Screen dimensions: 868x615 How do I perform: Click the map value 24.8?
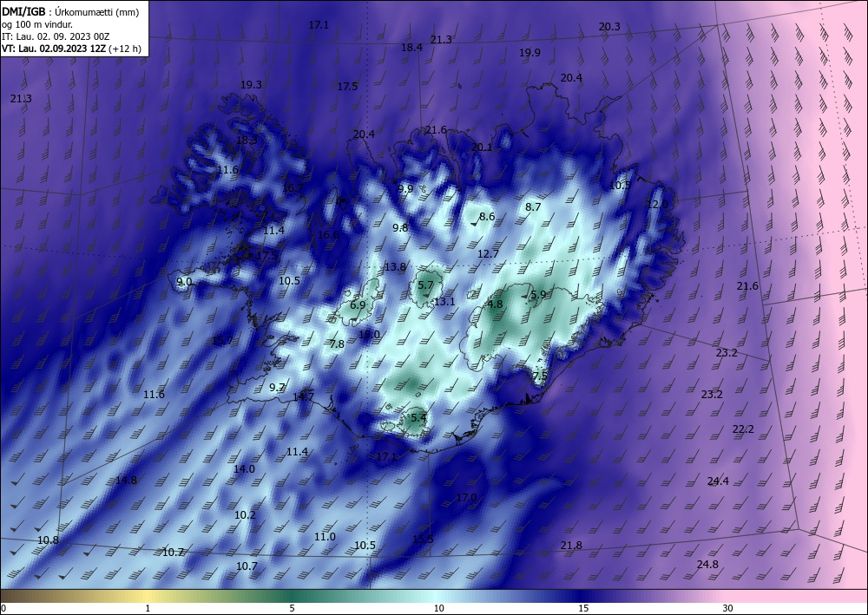pyautogui.click(x=707, y=565)
